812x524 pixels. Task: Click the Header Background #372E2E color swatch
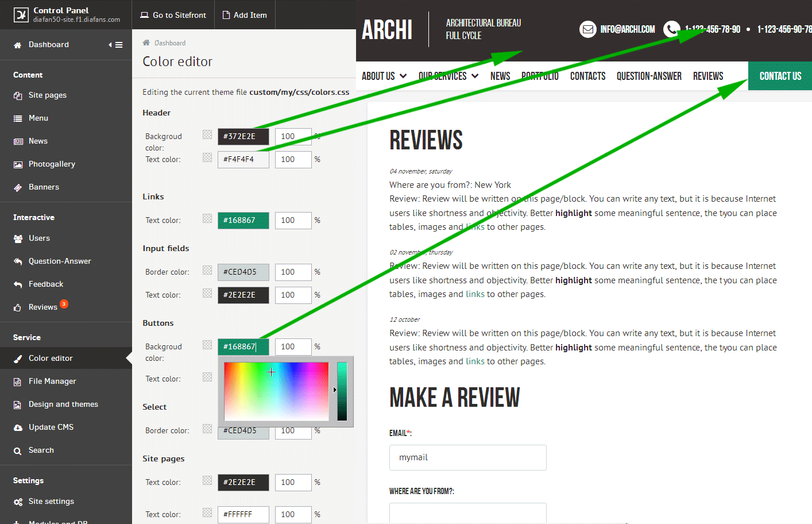(x=243, y=137)
